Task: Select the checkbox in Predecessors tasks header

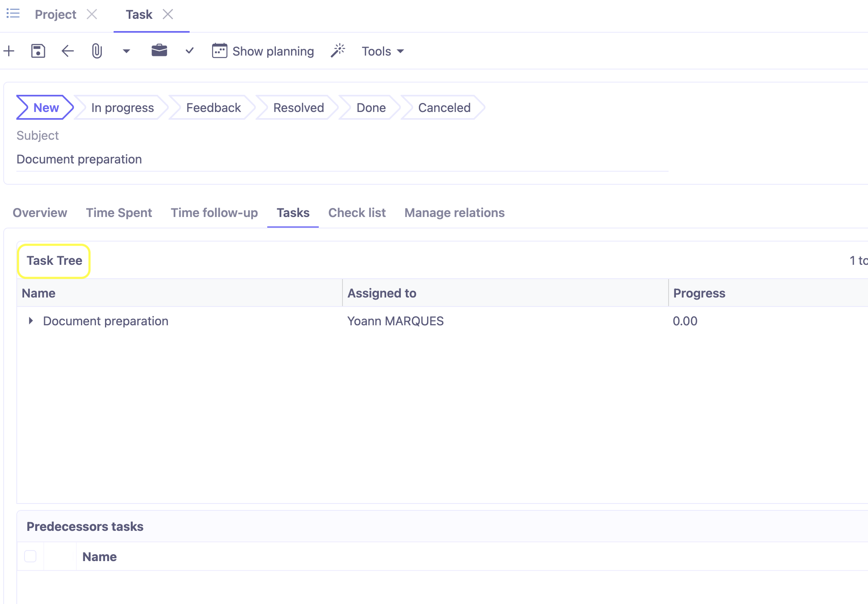Action: (30, 556)
